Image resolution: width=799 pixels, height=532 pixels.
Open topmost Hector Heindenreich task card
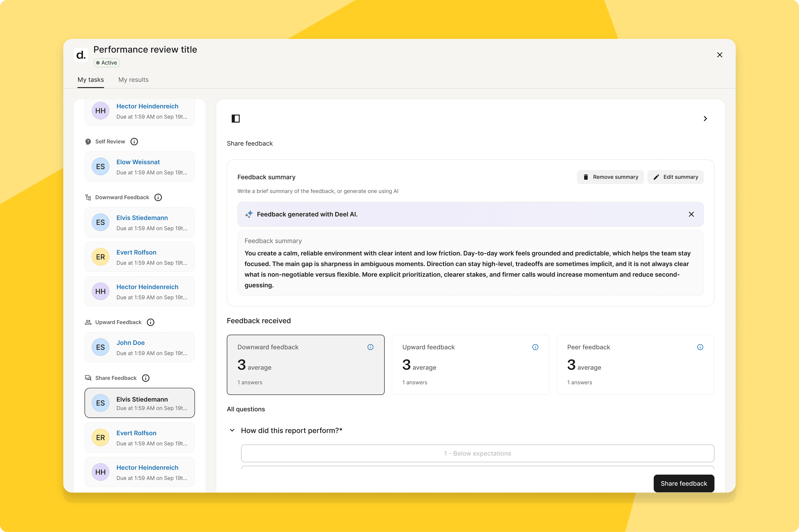(140, 112)
